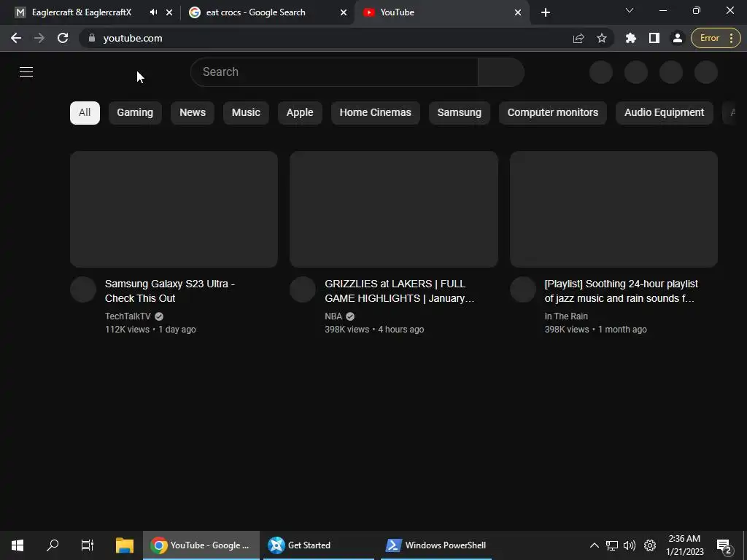
Task: Visit the NBA channel link
Action: point(333,316)
